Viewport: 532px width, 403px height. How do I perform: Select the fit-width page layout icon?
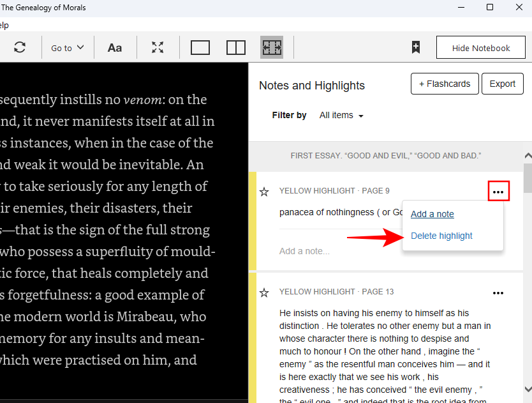(x=272, y=48)
